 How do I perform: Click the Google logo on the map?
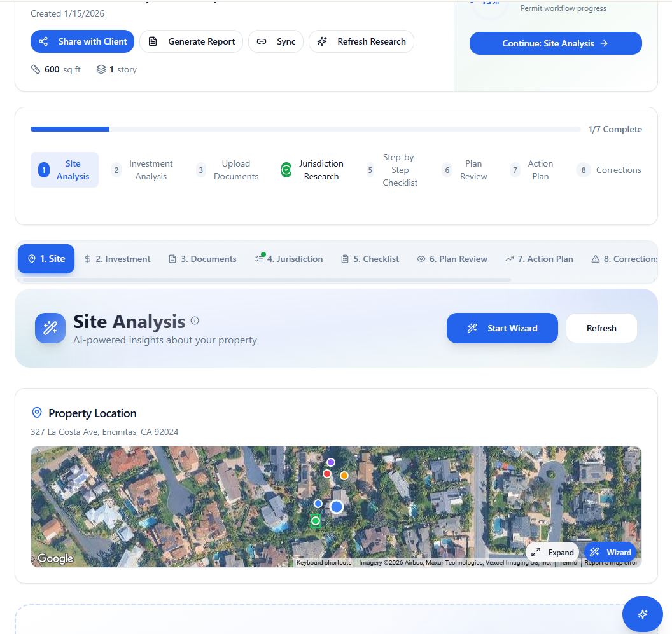click(55, 558)
